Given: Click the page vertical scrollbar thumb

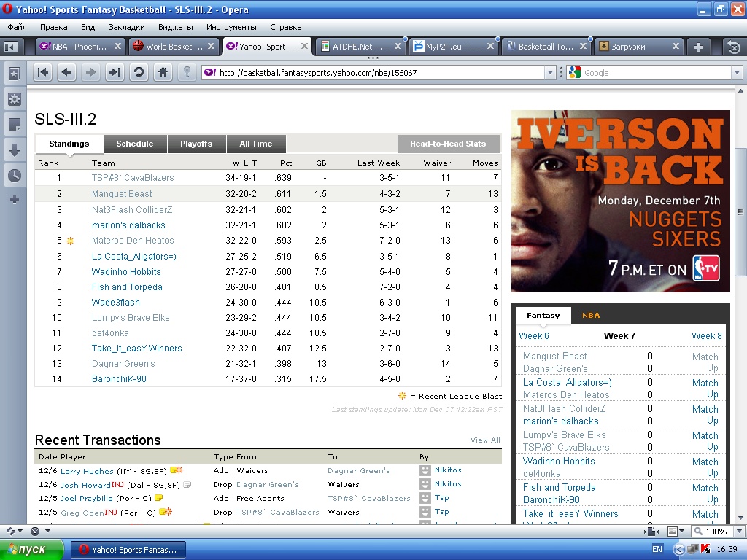Looking at the screenshot, I should click(x=740, y=212).
